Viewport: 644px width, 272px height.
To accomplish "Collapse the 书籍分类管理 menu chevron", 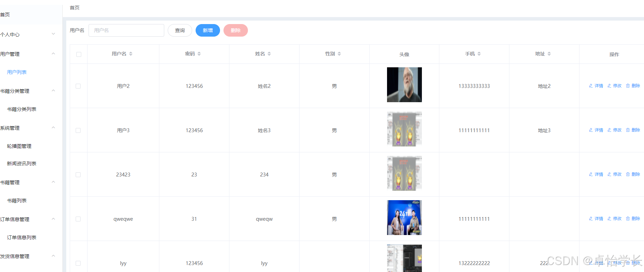I will coord(53,90).
